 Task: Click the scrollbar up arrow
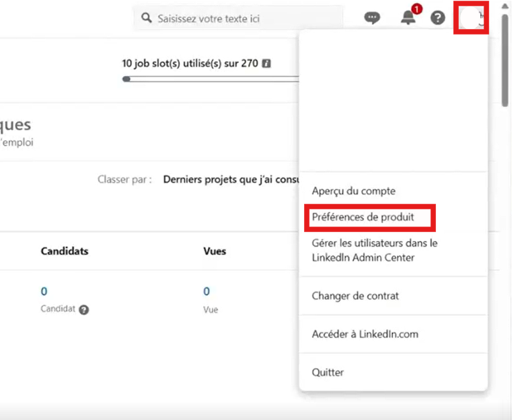tap(505, 6)
